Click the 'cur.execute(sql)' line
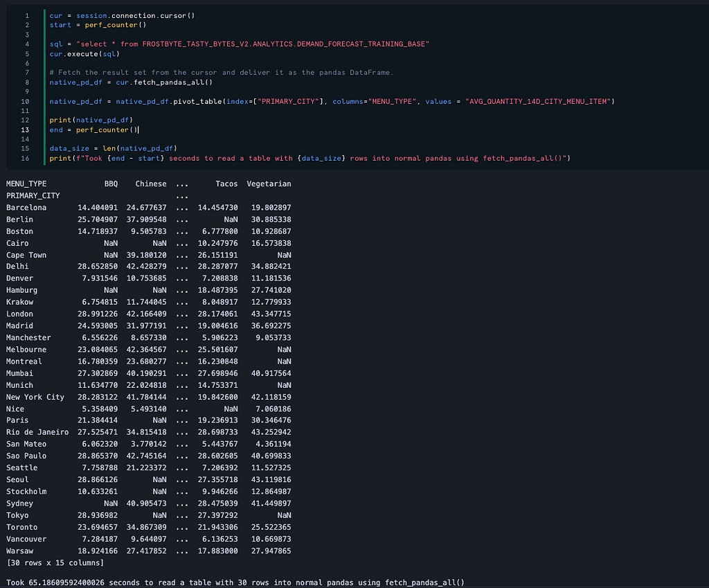Screen dimensions: 709x588 point(84,54)
